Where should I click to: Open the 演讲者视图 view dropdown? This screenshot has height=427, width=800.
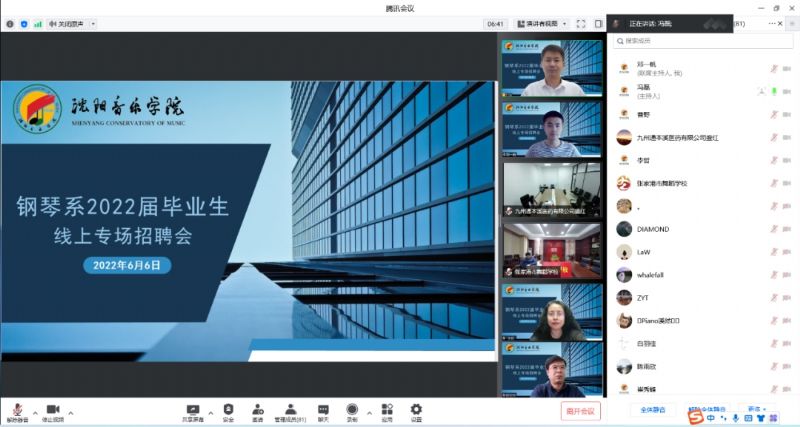546,23
